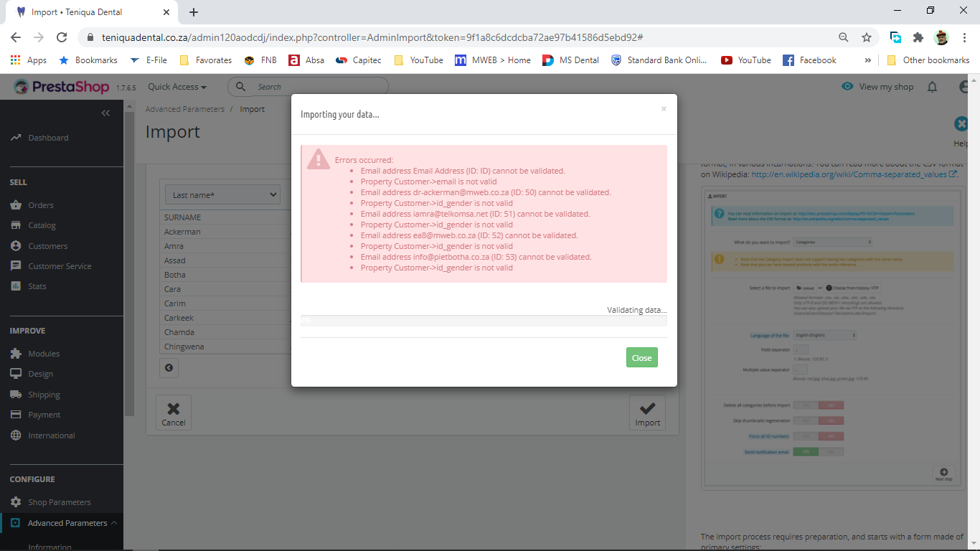Click the previous columns arrow button
The height and width of the screenshot is (551, 980).
(x=169, y=368)
